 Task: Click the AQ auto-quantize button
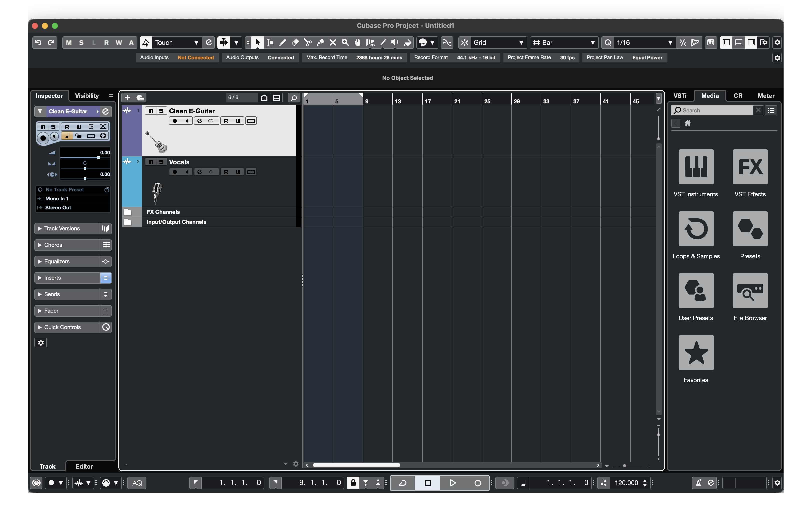tap(137, 483)
